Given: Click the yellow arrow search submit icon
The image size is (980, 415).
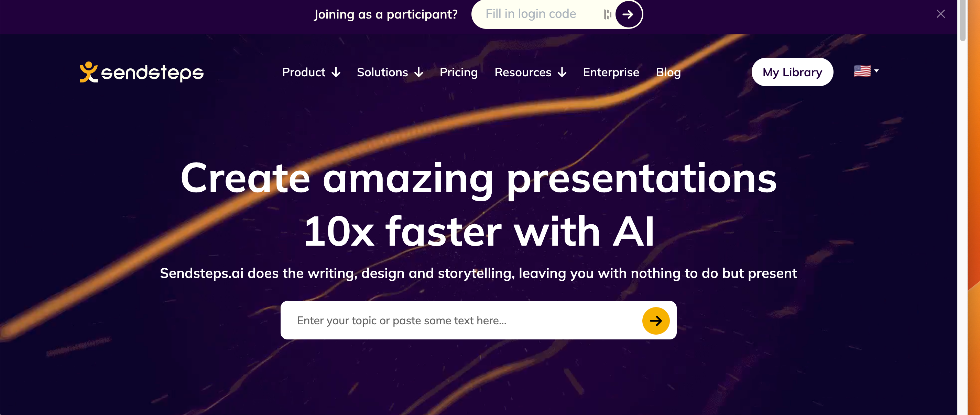Looking at the screenshot, I should click(656, 320).
